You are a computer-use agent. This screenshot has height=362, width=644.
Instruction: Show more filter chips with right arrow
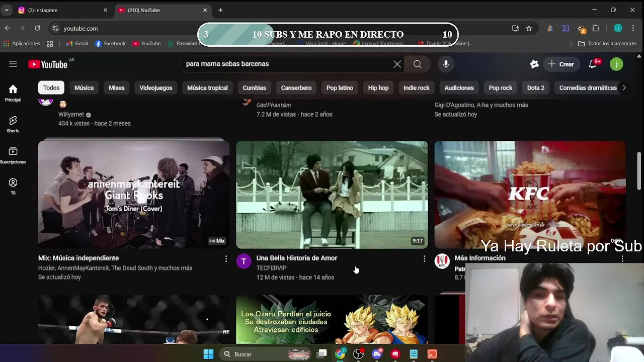(624, 87)
